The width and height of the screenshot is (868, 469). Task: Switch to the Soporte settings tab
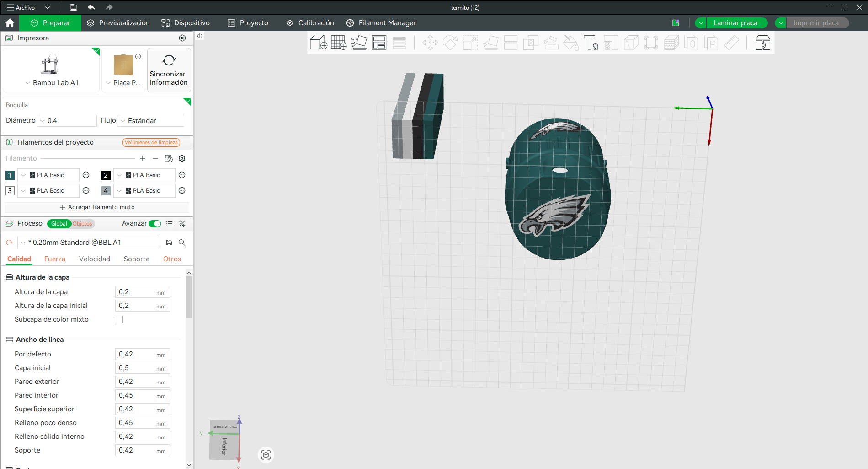137,259
